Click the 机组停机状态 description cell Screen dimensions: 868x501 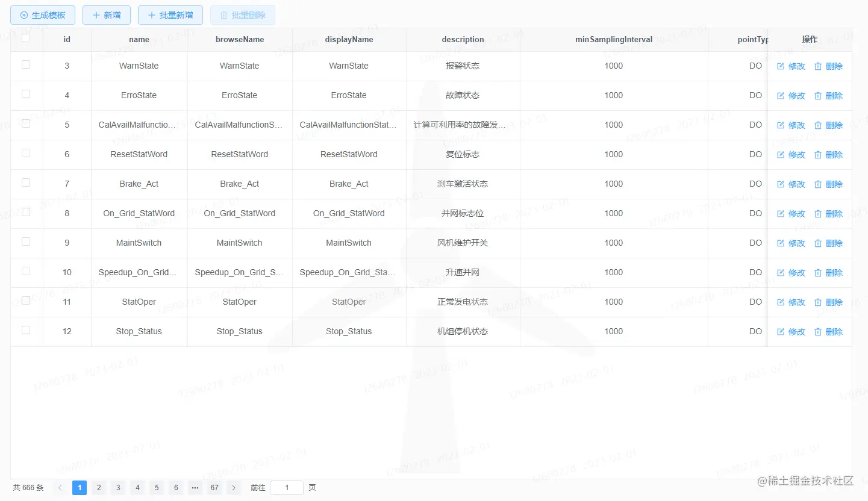463,331
